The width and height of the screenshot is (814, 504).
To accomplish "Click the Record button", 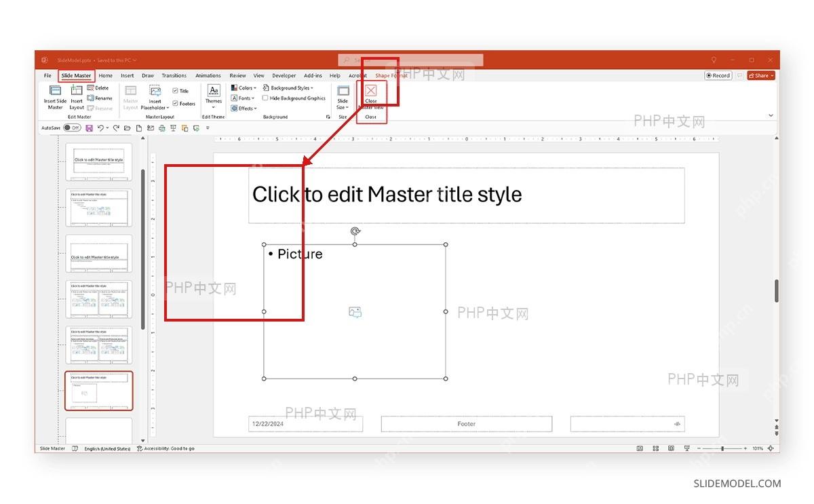I will 718,75.
